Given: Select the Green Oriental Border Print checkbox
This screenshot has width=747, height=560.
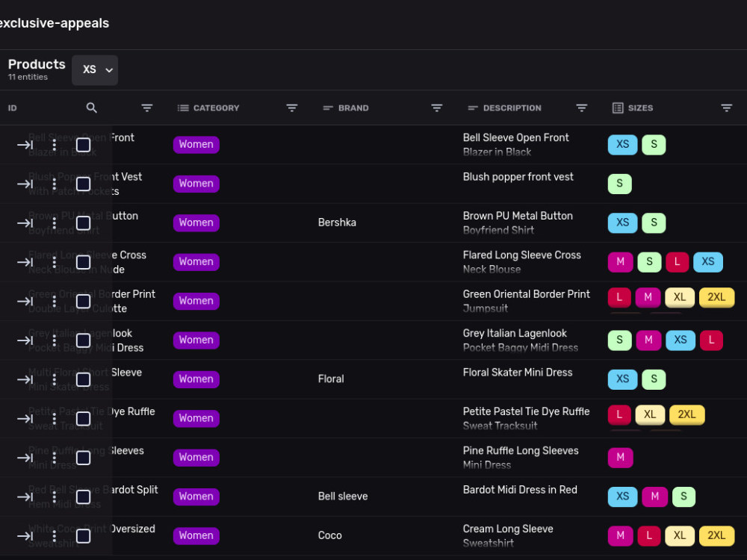Looking at the screenshot, I should click(84, 302).
